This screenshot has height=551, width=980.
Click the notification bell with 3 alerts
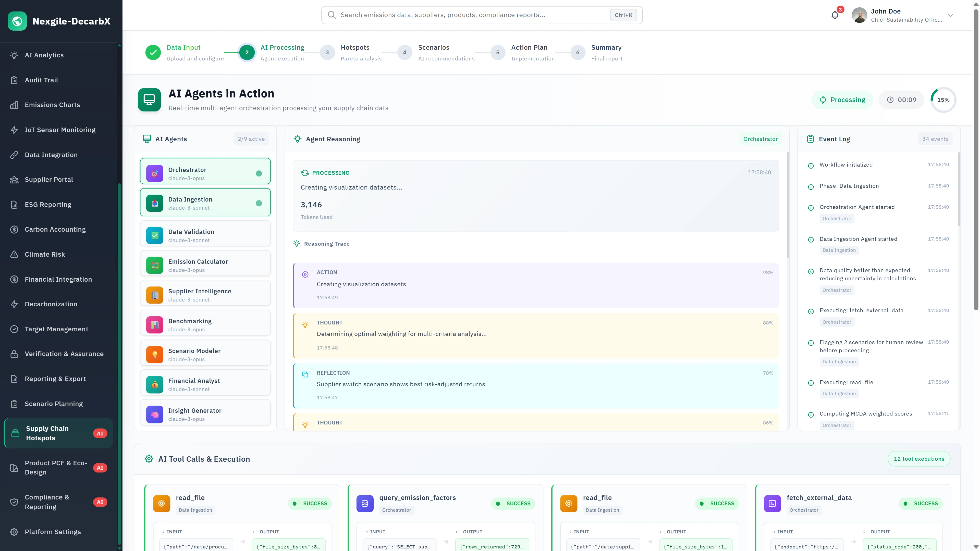click(x=835, y=15)
